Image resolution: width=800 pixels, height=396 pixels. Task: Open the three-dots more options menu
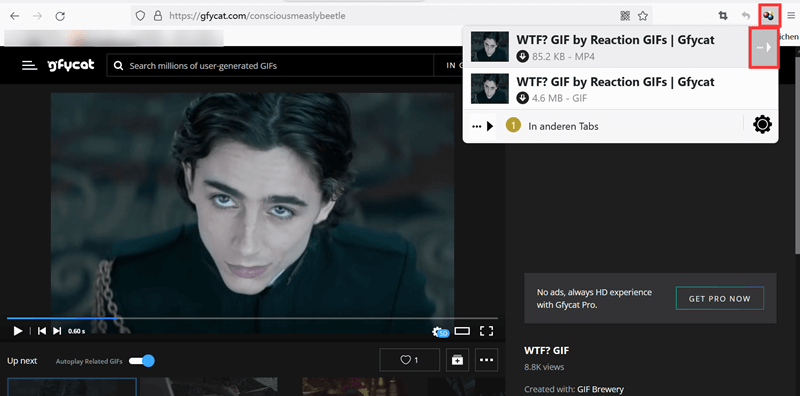tap(487, 360)
